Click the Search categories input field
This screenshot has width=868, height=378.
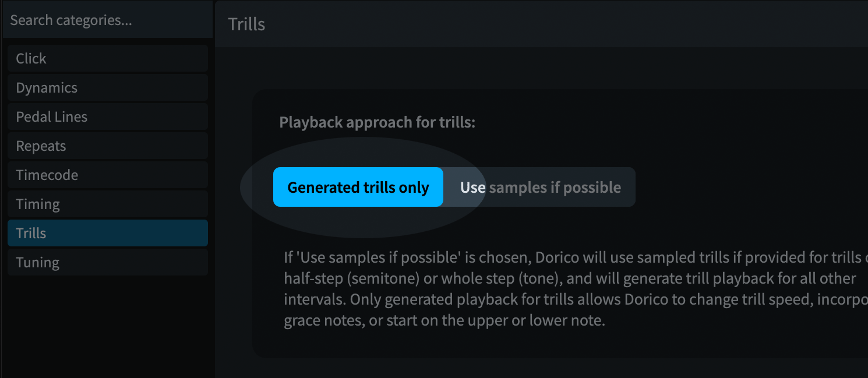(x=107, y=20)
